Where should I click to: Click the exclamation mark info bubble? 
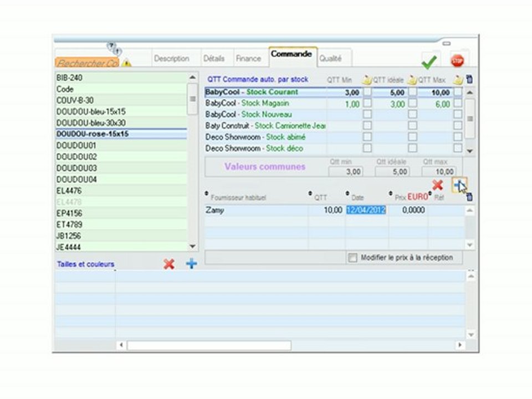click(117, 52)
